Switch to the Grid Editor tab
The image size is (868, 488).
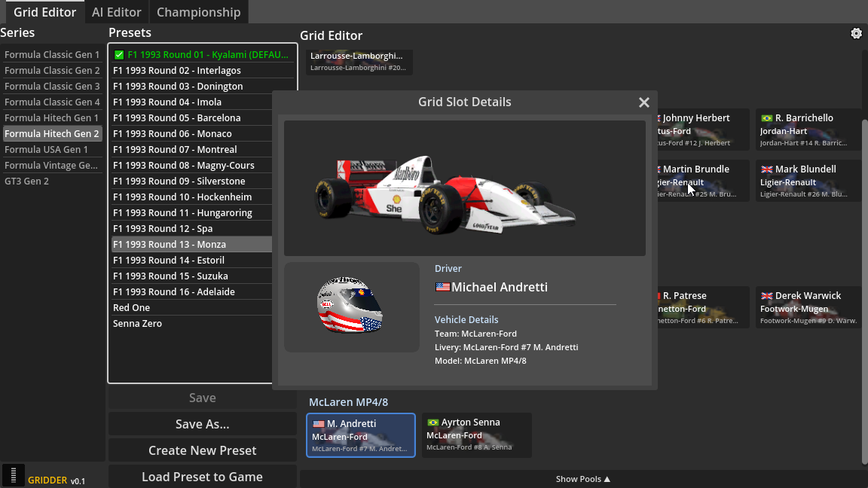click(x=45, y=12)
